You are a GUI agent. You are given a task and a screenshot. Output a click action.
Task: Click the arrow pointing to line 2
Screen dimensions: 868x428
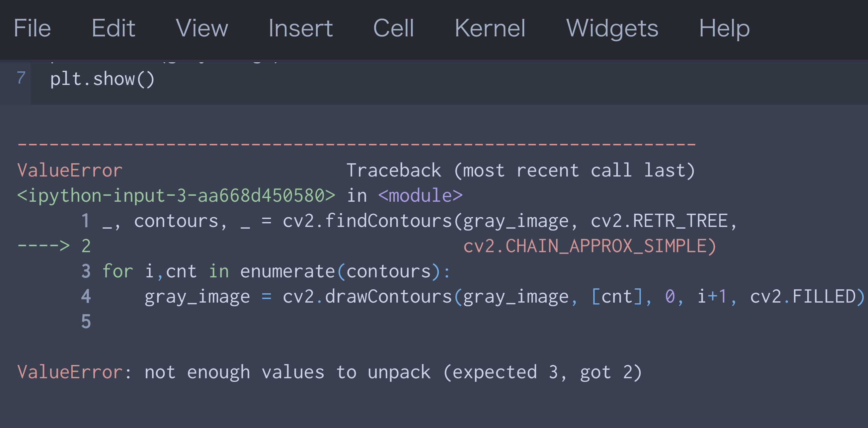(x=43, y=246)
